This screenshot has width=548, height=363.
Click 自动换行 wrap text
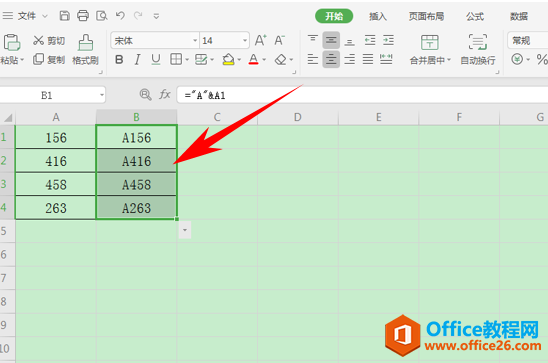click(478, 50)
